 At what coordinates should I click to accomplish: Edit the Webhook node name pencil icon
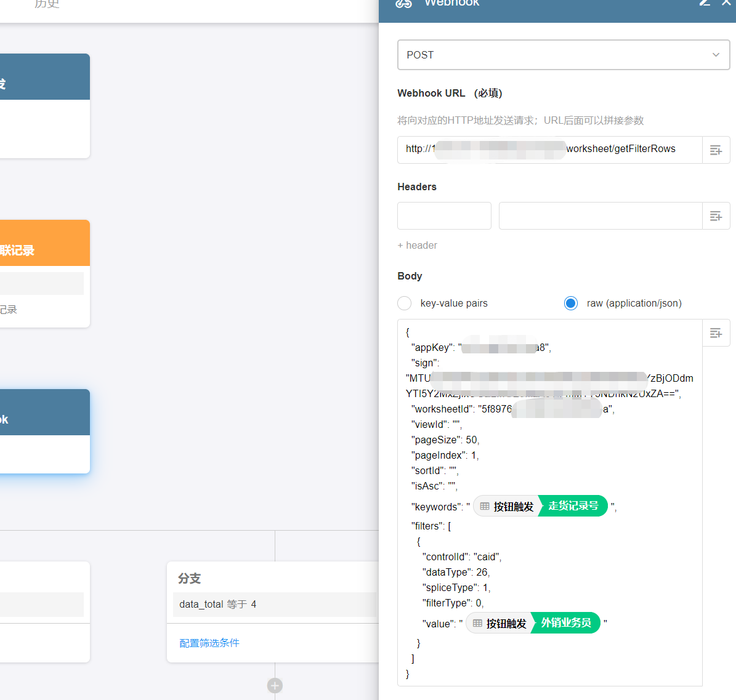[x=705, y=3]
